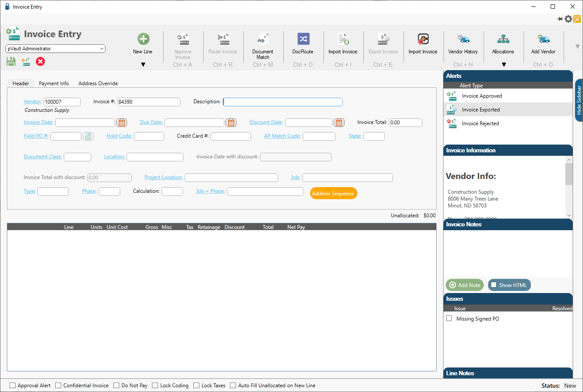Click the AP Match Code link
This screenshot has width=583, height=392.
(x=282, y=136)
